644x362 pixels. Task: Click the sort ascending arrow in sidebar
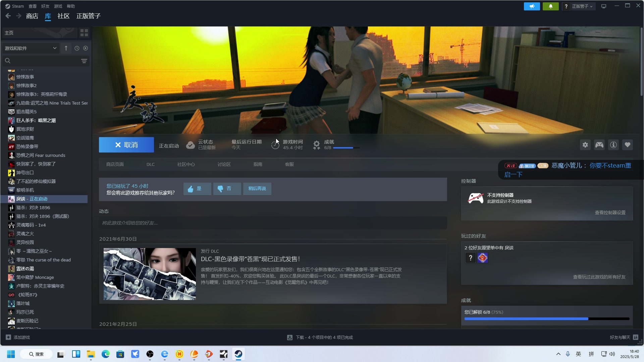[66, 48]
